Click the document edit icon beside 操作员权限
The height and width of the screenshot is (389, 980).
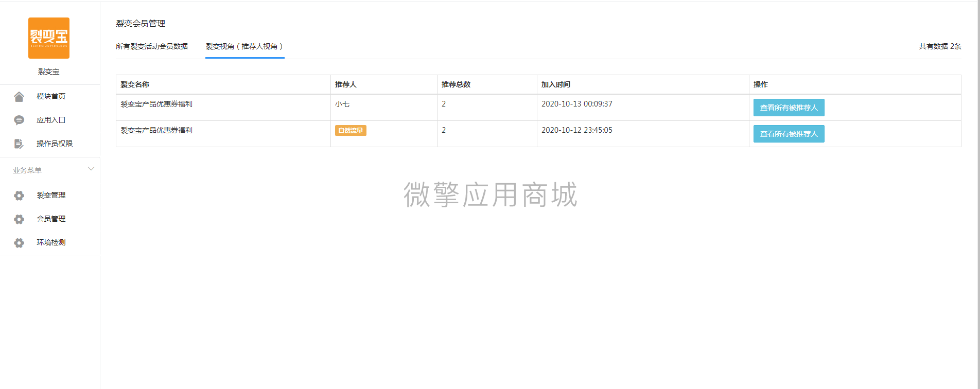click(19, 144)
